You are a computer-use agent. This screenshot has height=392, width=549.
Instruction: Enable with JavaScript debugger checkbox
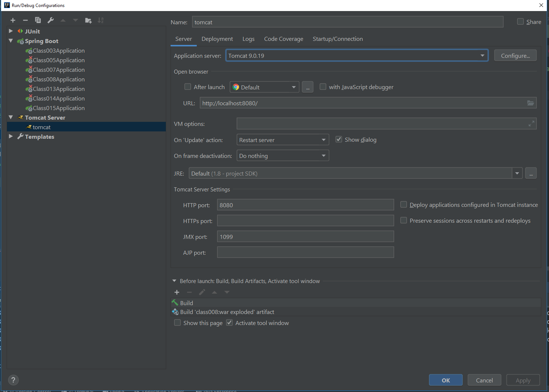(323, 86)
